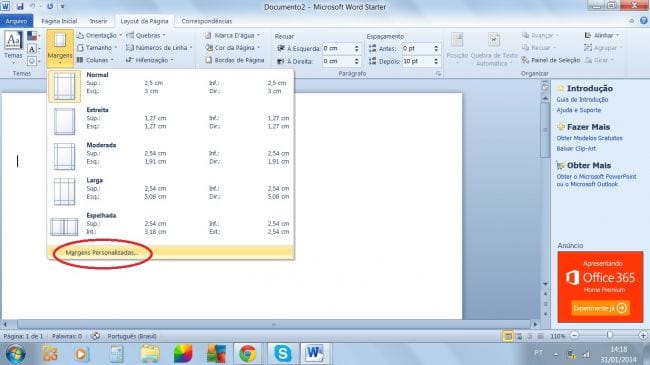
Task: Click the Layout da Página tab
Action: coord(144,21)
